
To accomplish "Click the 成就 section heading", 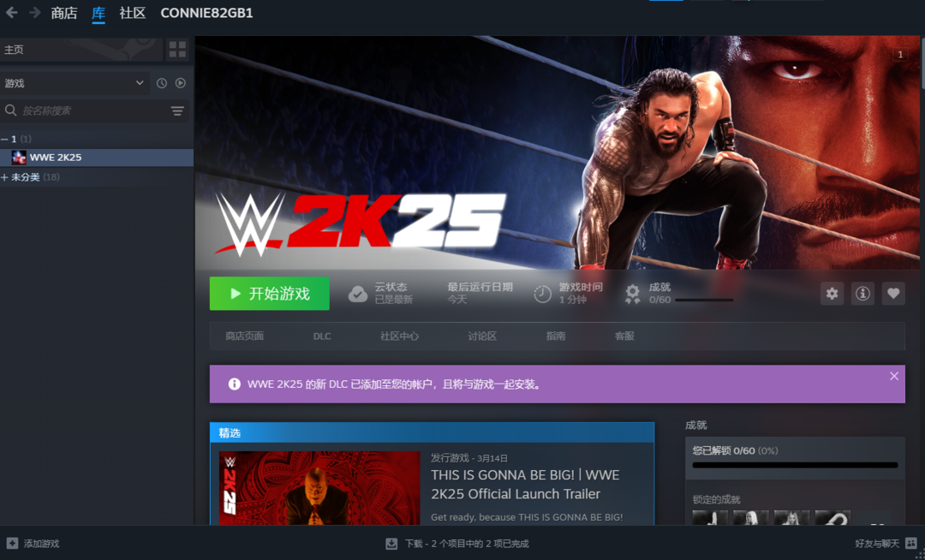I will pos(696,425).
